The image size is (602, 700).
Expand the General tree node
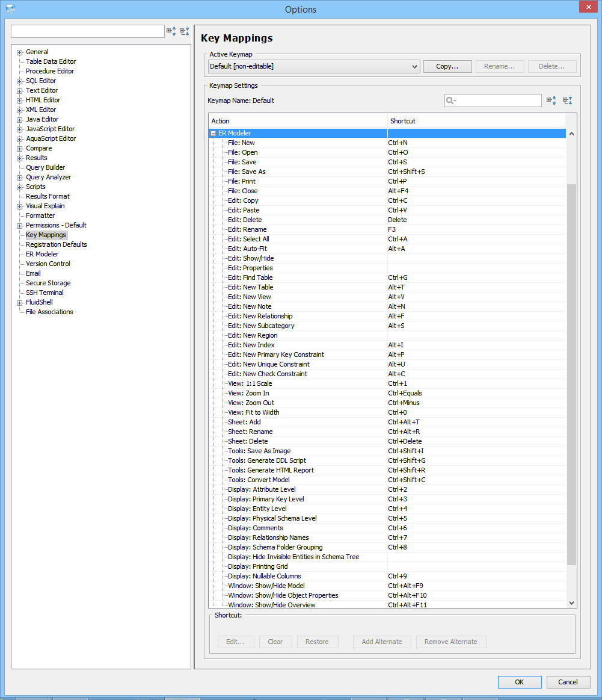click(x=20, y=52)
